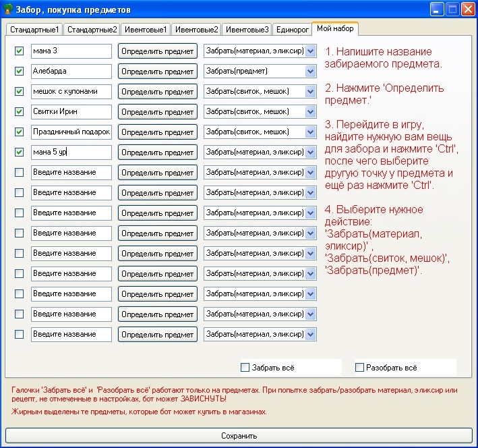The height and width of the screenshot is (448, 478).
Task: Switch to the 'Стандартные1' tab
Action: (x=34, y=30)
